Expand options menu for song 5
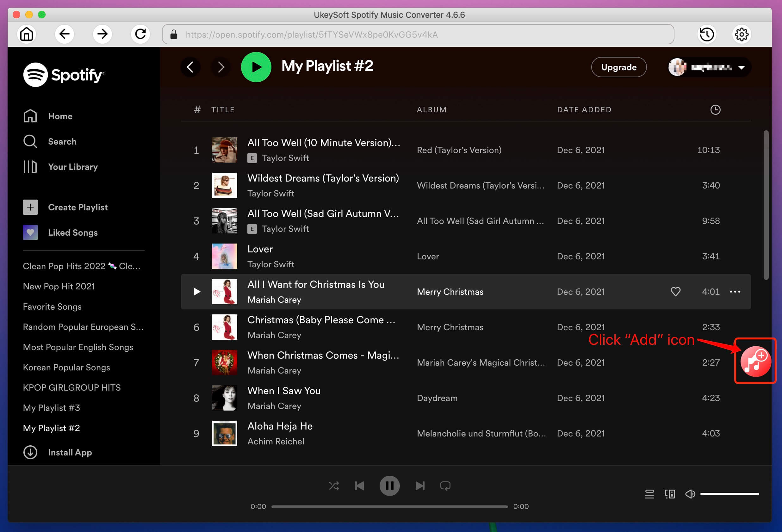Image resolution: width=782 pixels, height=532 pixels. (736, 292)
